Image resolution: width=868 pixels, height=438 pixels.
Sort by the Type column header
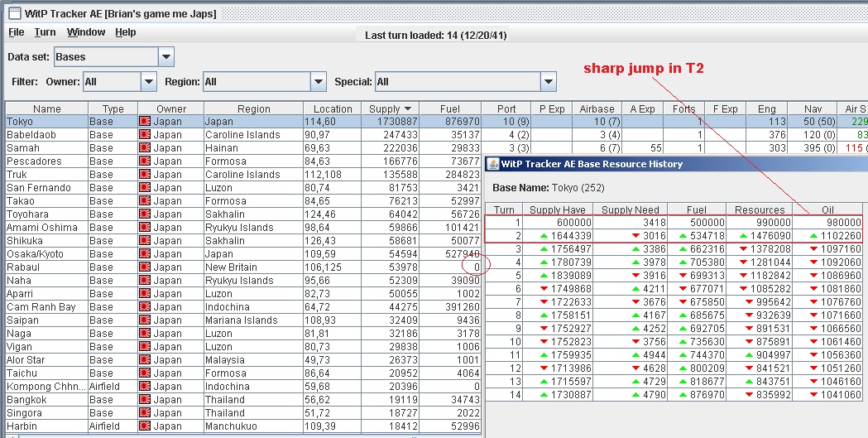point(113,108)
